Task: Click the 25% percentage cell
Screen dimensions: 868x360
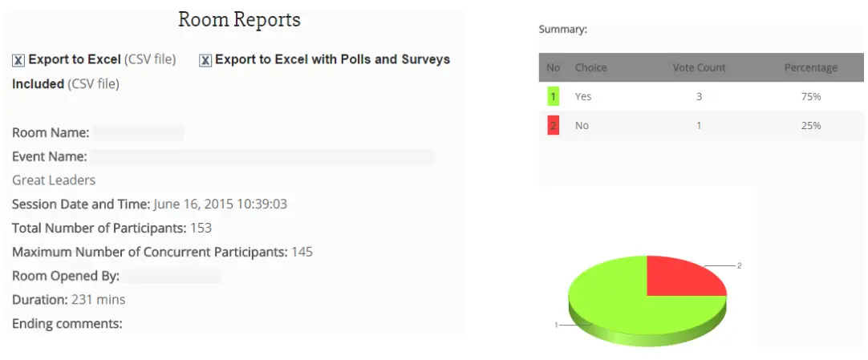Action: tap(810, 126)
